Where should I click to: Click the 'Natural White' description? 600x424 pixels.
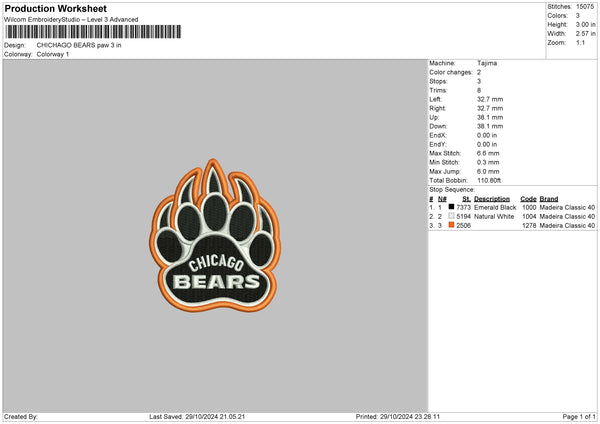494,217
